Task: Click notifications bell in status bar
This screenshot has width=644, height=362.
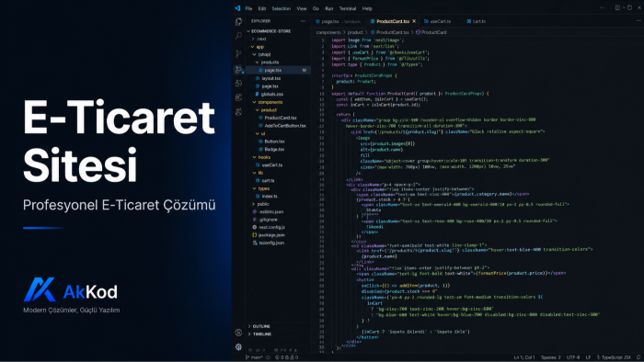Action: pyautogui.click(x=638, y=357)
